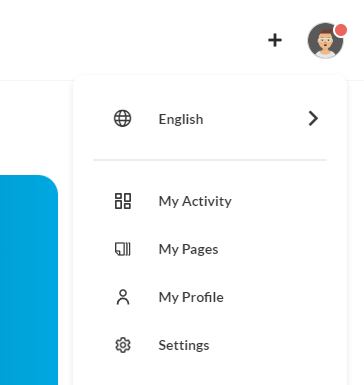Expand language options with the chevron arrow
This screenshot has width=364, height=385.
(x=313, y=118)
